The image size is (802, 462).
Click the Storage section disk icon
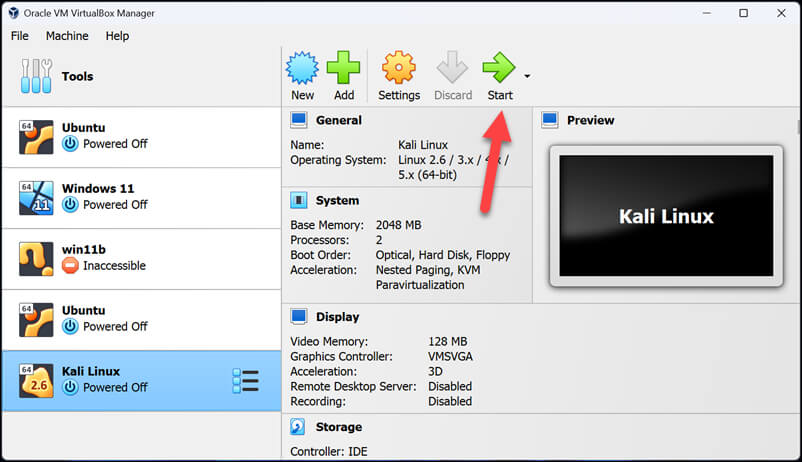pos(298,426)
